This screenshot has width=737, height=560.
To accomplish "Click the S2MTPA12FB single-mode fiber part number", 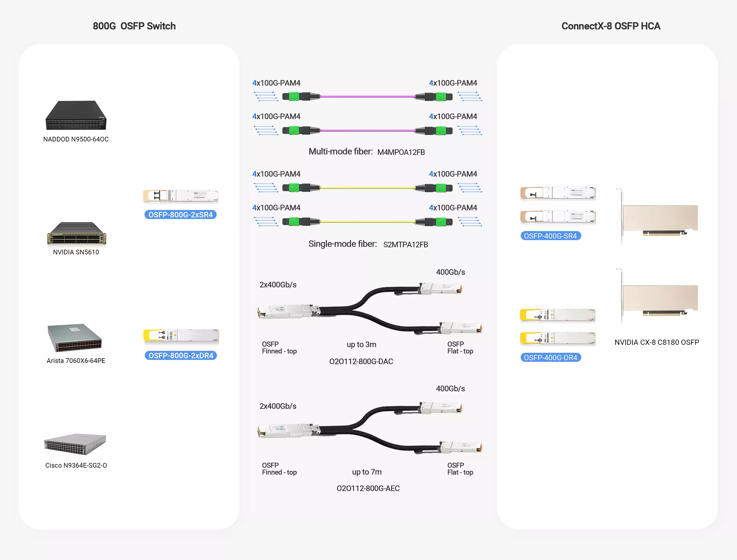I will point(405,245).
